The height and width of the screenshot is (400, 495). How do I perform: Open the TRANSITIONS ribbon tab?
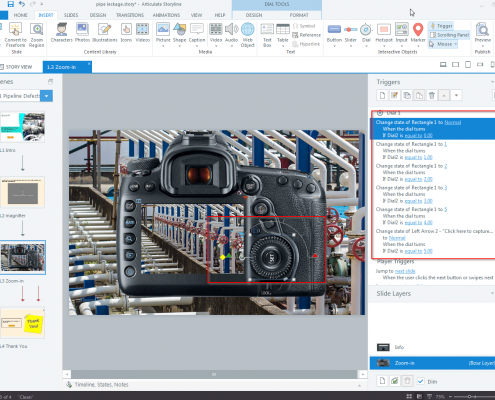[130, 15]
